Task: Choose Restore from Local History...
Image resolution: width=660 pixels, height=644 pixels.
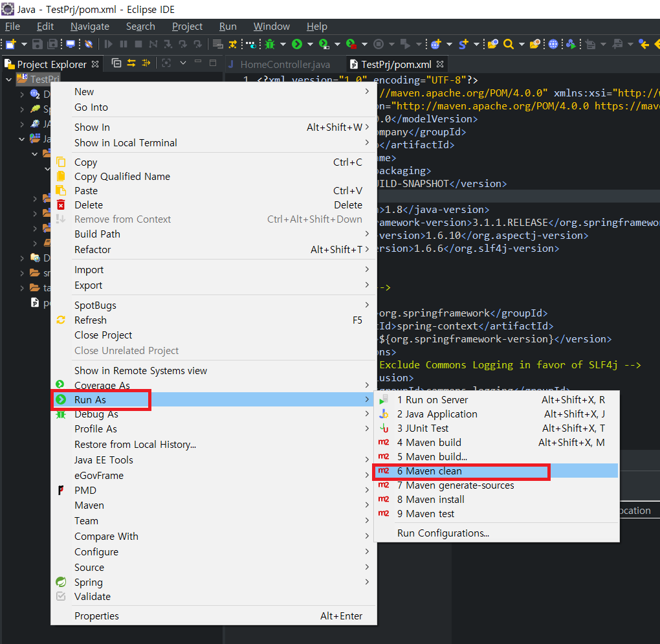Action: click(214, 445)
